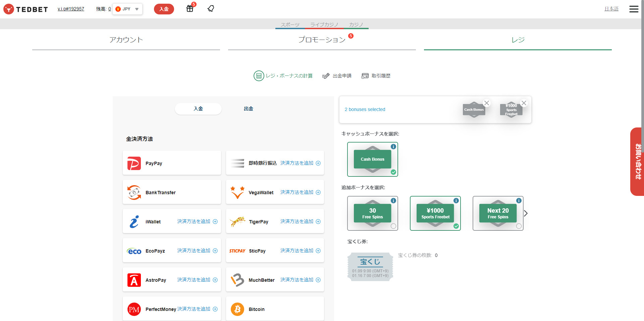The image size is (644, 321).
Task: Add EcoPayz payment method
Action: click(x=198, y=251)
